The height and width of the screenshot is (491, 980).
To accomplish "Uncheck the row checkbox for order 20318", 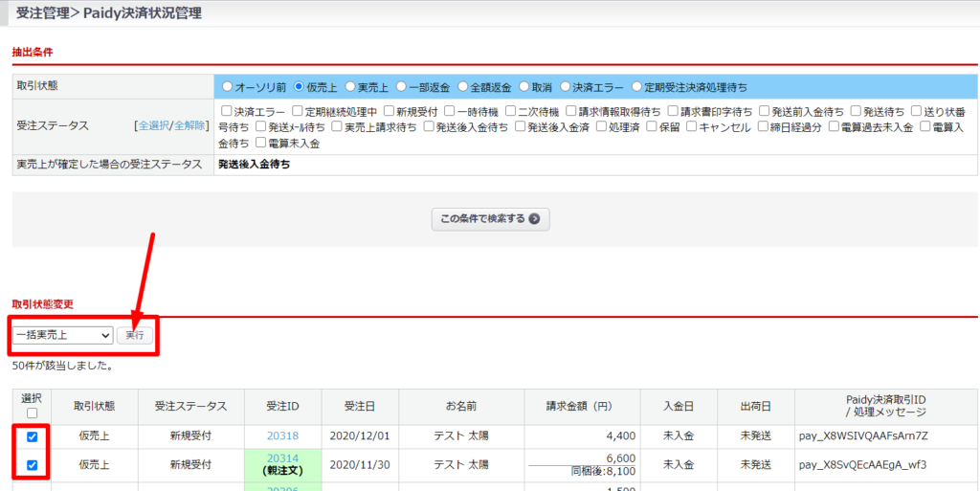I will 32,437.
